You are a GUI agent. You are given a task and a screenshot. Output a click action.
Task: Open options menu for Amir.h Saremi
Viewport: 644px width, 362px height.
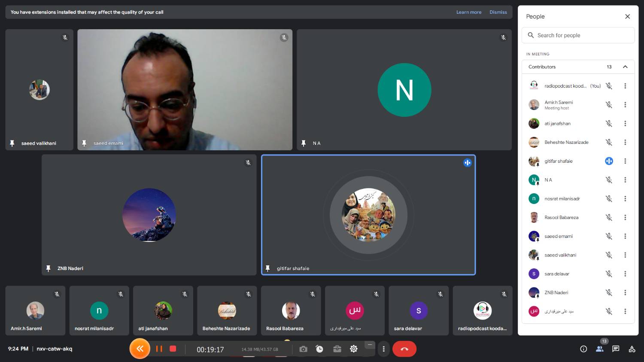click(x=625, y=105)
